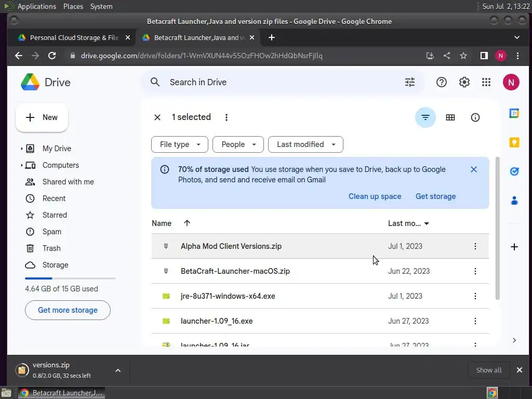Open Drive settings gear
Viewport: 532px width, 399px height.
point(464,82)
